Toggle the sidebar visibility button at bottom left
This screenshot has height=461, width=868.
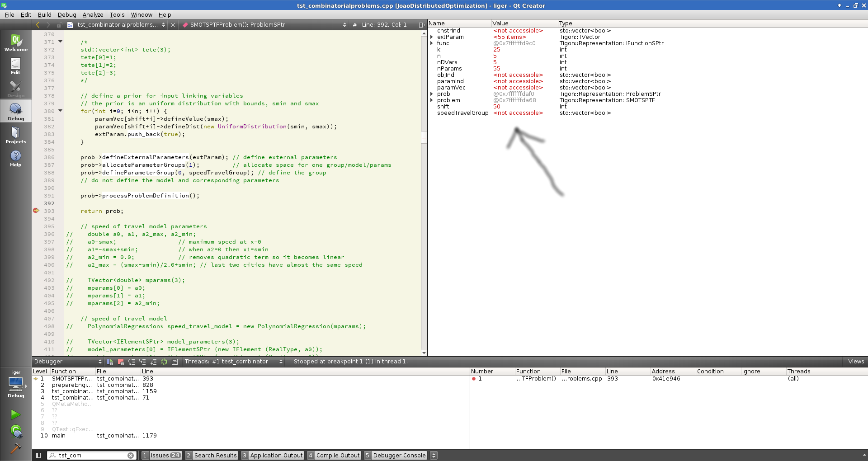tap(38, 455)
